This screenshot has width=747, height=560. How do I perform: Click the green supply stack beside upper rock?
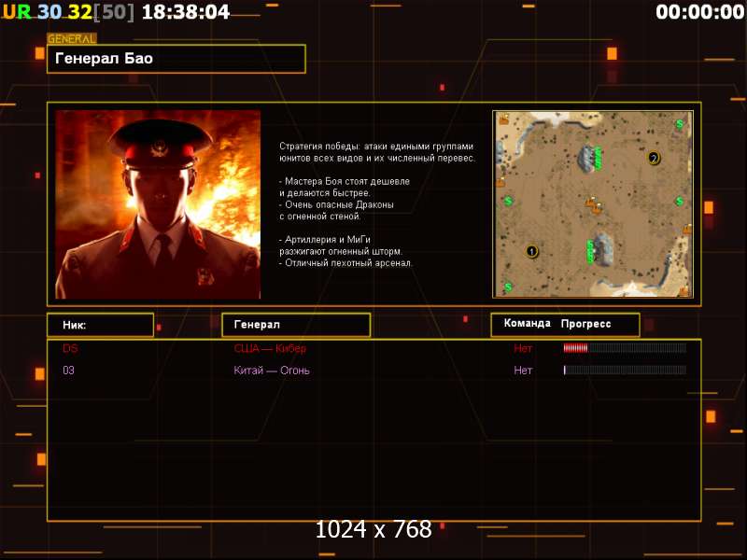point(598,158)
